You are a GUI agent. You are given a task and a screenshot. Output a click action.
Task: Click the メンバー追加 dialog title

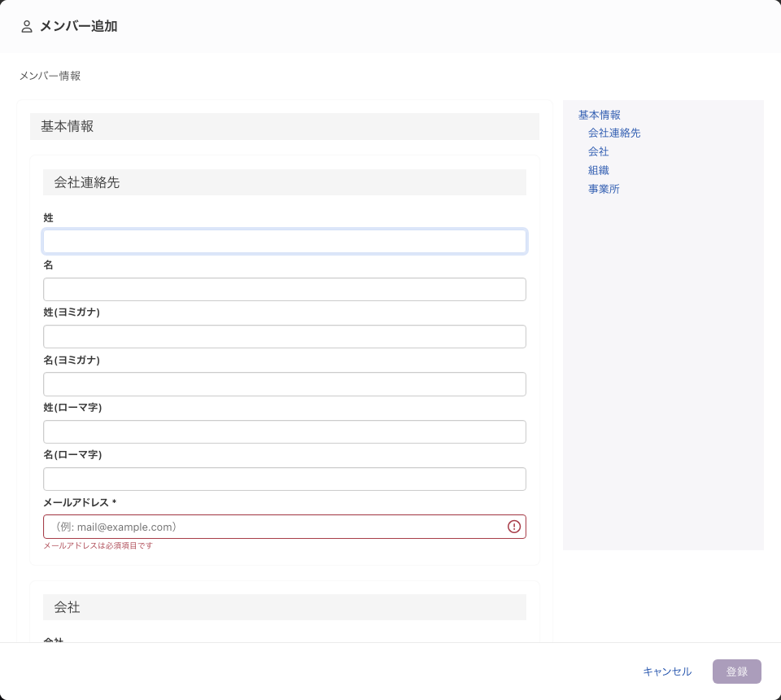pyautogui.click(x=79, y=26)
